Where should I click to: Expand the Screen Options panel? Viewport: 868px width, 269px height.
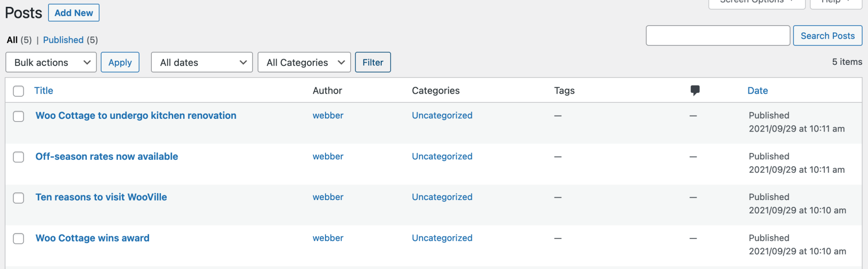[756, 2]
